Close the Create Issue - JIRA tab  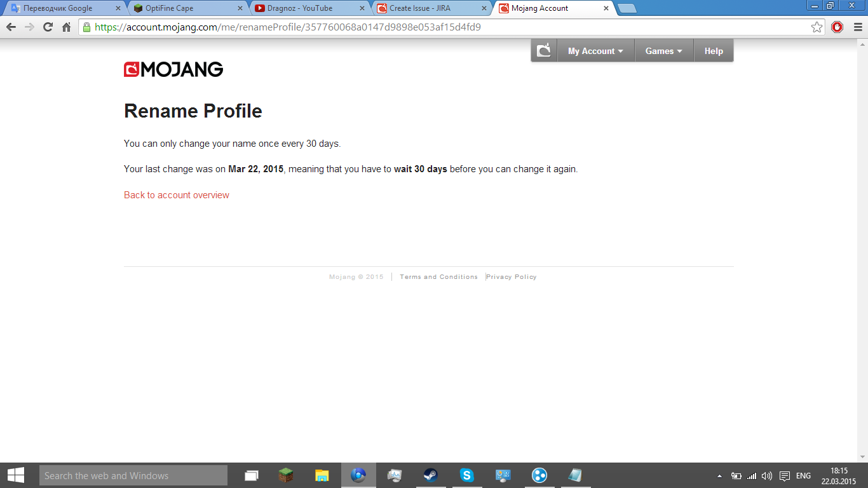[x=484, y=8]
